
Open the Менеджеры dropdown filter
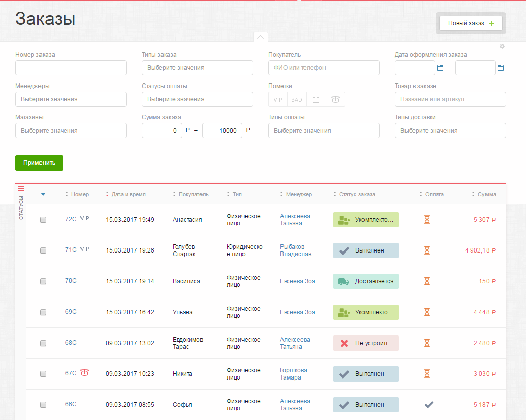point(71,99)
